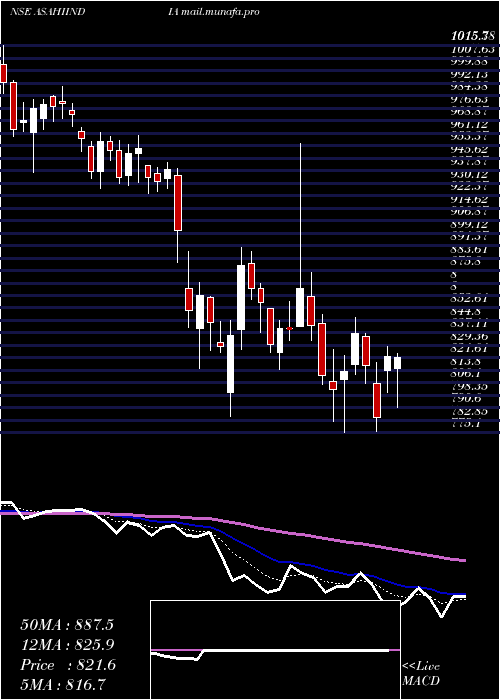500x700 pixels.
Task: Select the 1015.38 top price label
Action: pos(475,37)
